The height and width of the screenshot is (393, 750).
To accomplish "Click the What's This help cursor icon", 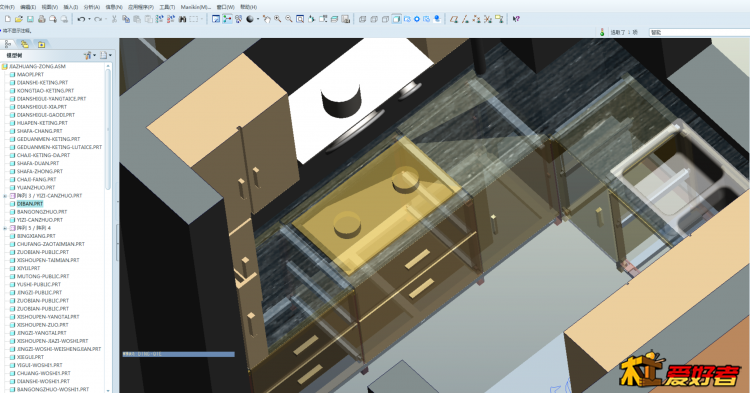I will [x=516, y=19].
